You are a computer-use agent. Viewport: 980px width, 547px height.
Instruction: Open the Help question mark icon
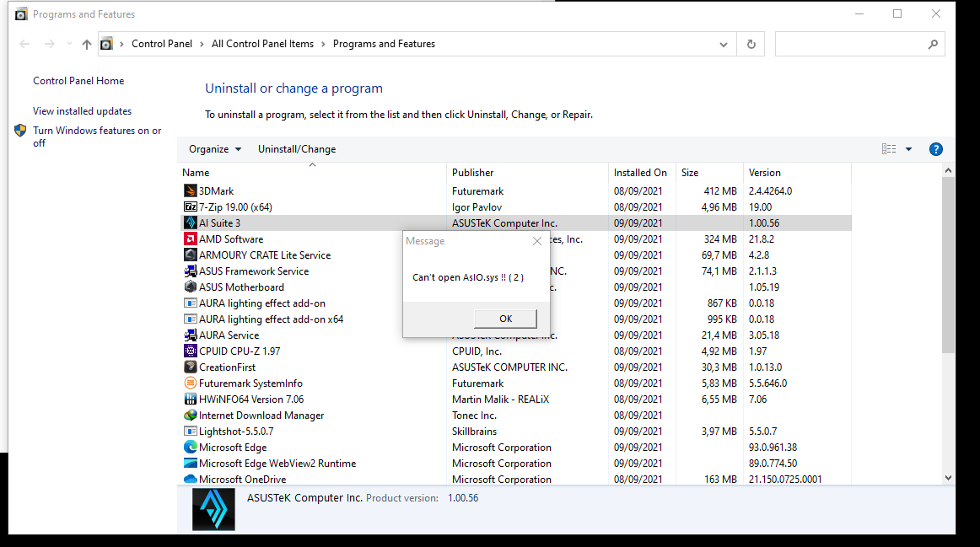point(936,148)
